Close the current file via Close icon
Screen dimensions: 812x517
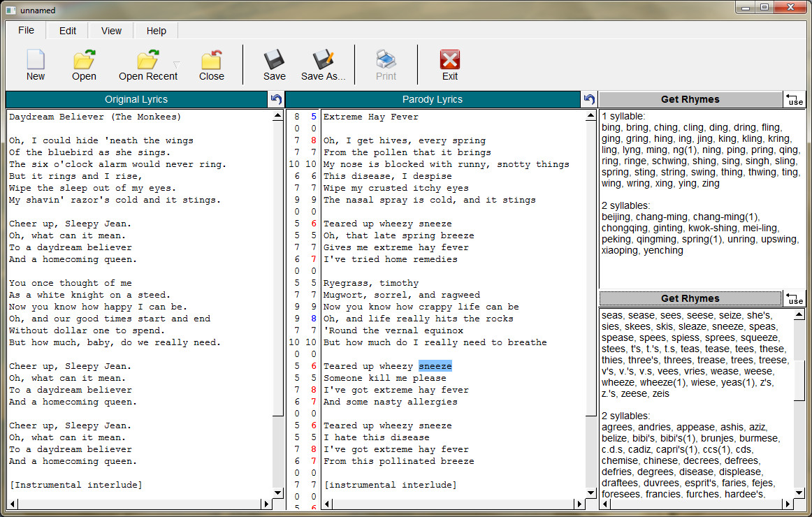[x=211, y=59]
